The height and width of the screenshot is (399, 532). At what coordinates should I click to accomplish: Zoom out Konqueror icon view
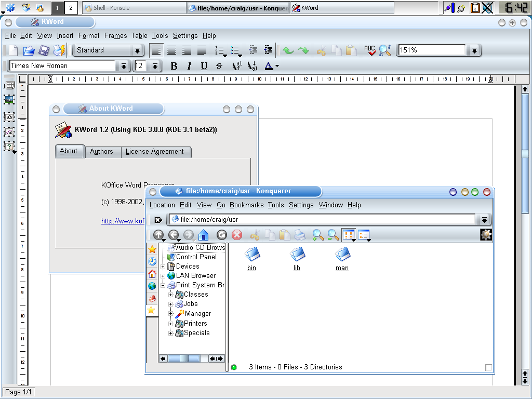(333, 235)
